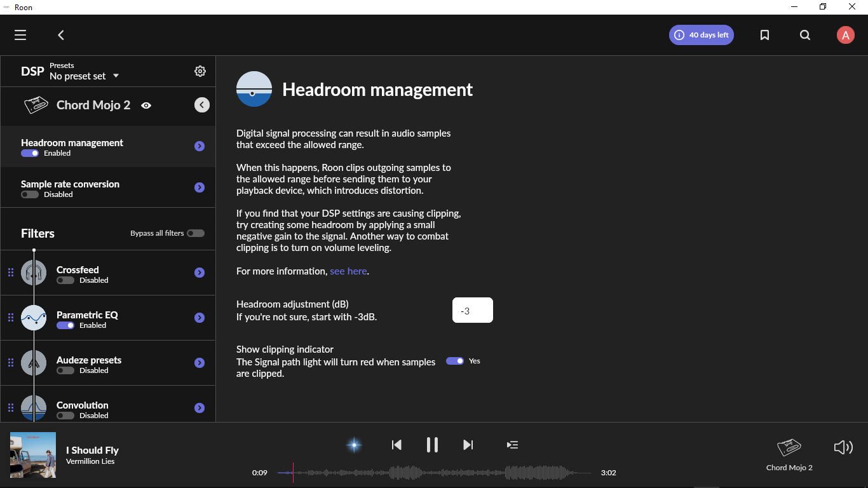Expand Crossfeed settings arrow
Image resolution: width=868 pixels, height=488 pixels.
coord(200,273)
